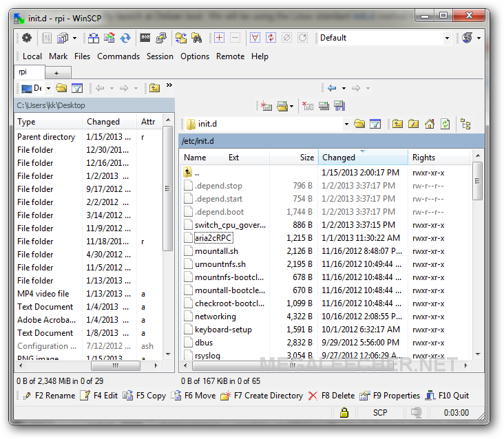The height and width of the screenshot is (439, 504).
Task: Click the New Session icon
Action: point(266,106)
